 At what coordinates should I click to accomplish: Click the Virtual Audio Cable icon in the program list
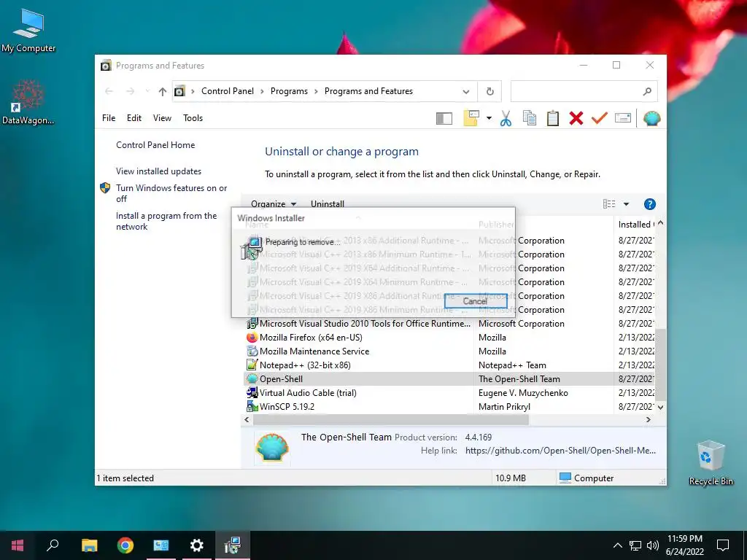click(x=252, y=393)
